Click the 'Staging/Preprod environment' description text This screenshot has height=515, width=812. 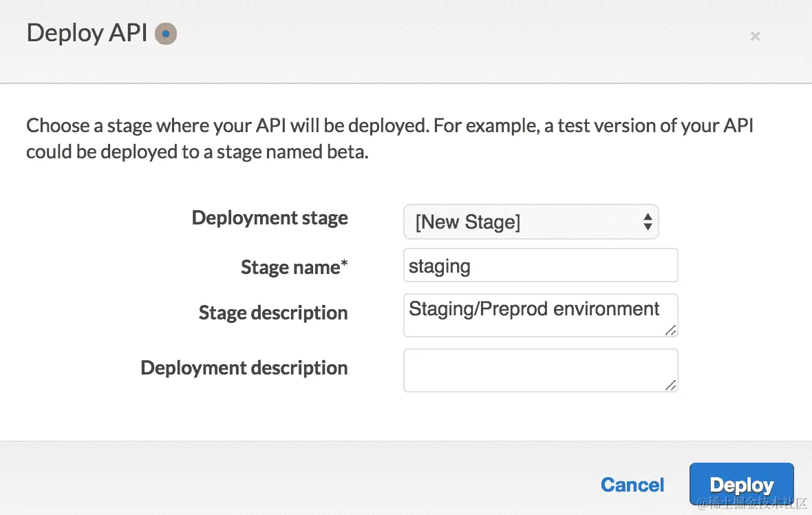click(x=534, y=308)
